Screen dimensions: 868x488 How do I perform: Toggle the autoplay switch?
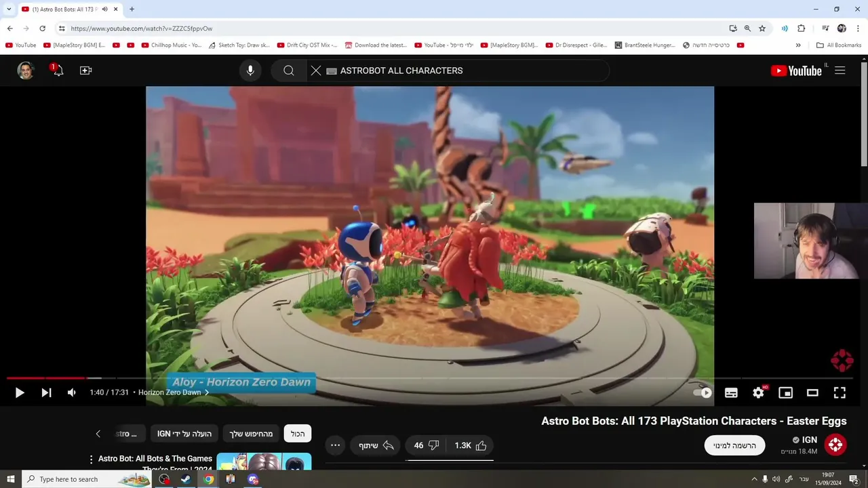(x=703, y=392)
